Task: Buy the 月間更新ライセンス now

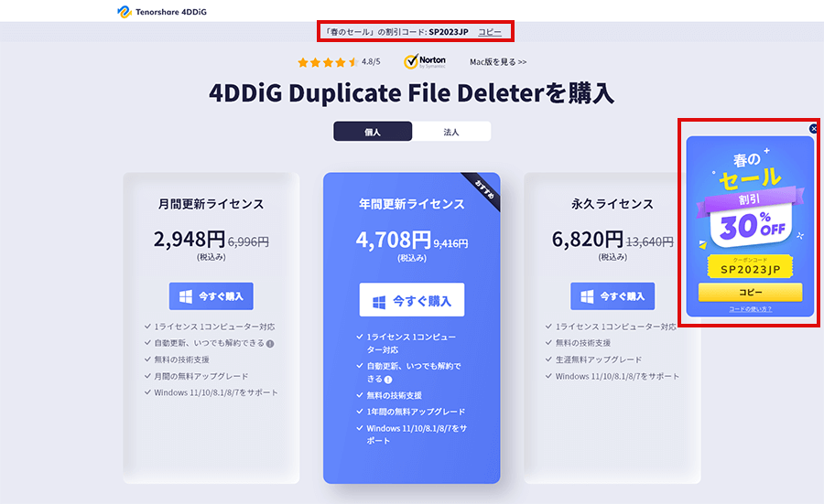Action: 211,296
